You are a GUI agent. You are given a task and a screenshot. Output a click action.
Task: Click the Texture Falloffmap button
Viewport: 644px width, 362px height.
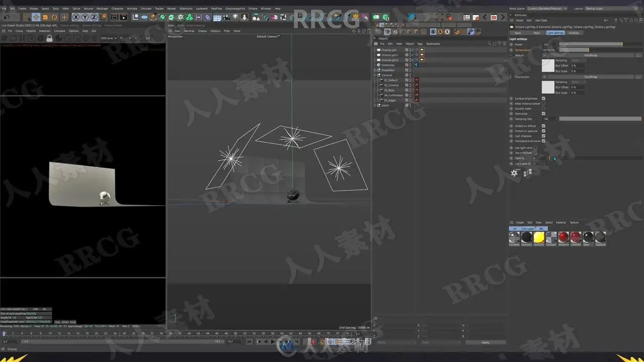tap(591, 55)
